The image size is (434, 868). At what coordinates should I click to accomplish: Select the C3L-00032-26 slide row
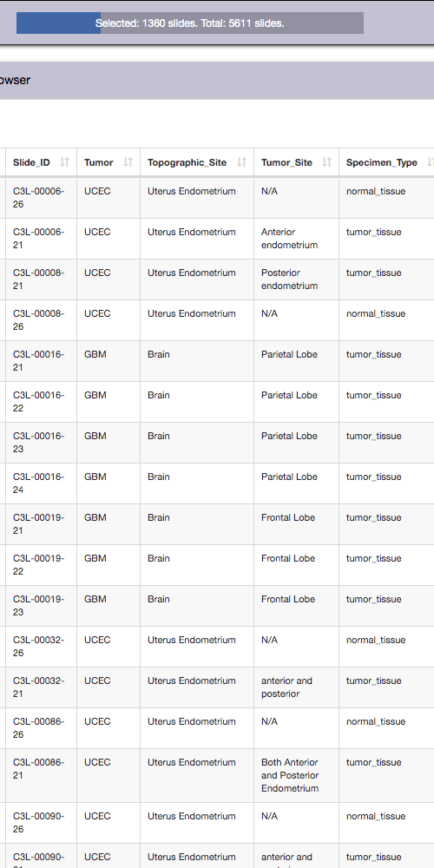point(217,647)
